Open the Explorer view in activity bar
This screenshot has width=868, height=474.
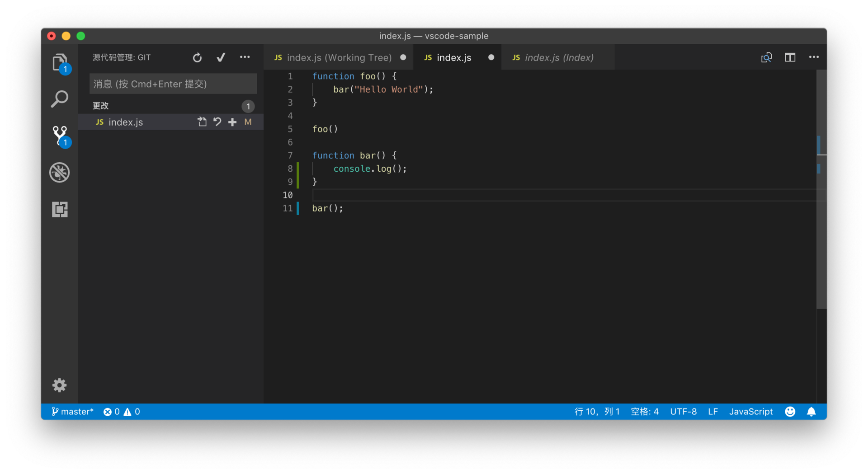point(60,62)
